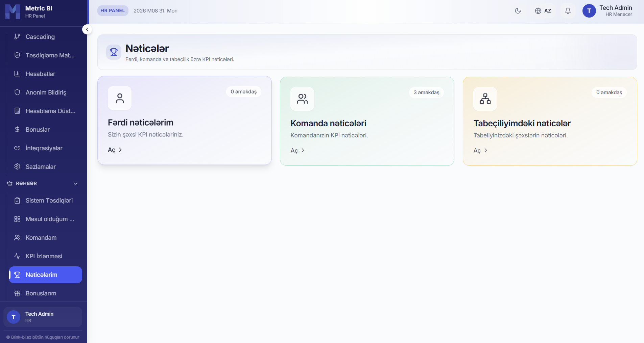644x343 pixels.
Task: Collapse the sidebar using the arrow button
Action: (x=87, y=29)
